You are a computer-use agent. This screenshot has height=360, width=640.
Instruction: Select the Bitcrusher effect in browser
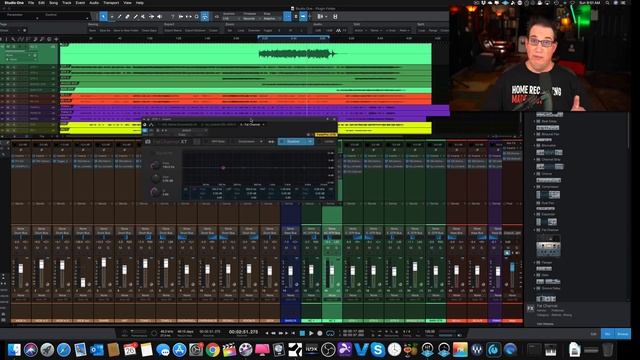click(549, 145)
